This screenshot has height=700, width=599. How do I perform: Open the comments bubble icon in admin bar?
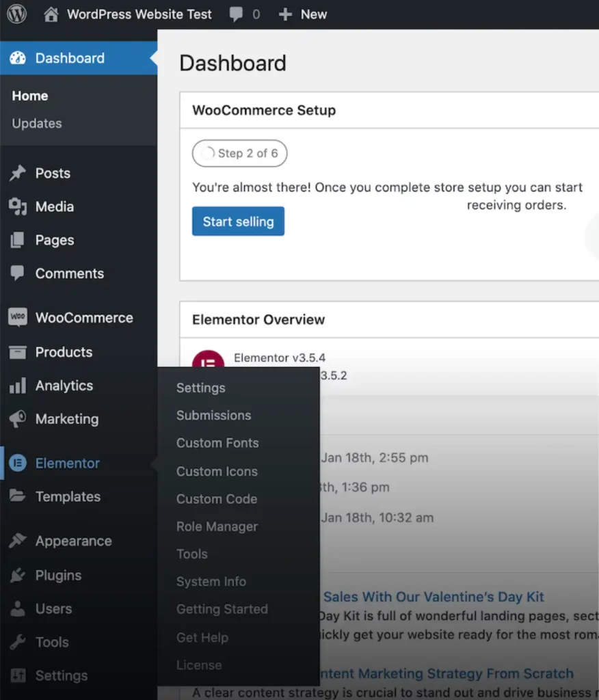[x=236, y=14]
